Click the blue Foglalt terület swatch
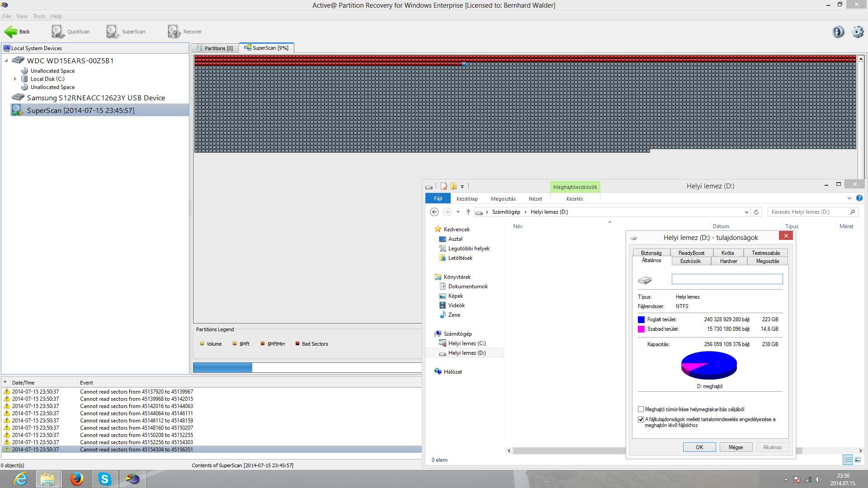 click(x=641, y=319)
